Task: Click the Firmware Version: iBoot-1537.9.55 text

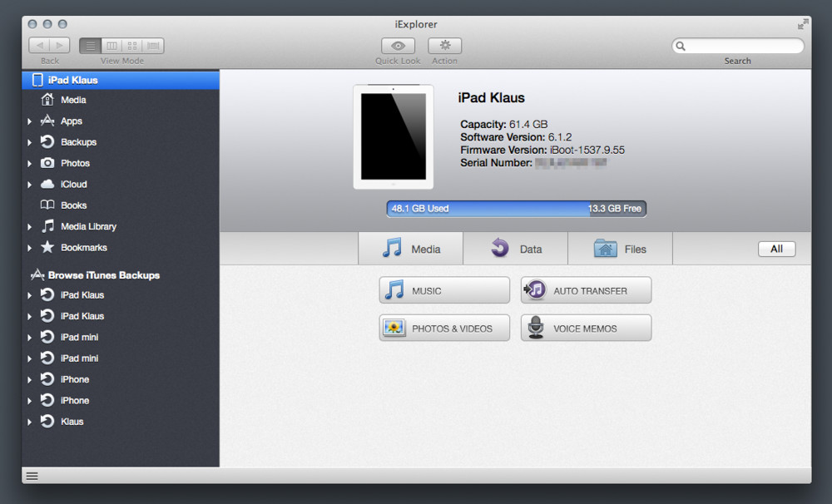Action: click(542, 151)
